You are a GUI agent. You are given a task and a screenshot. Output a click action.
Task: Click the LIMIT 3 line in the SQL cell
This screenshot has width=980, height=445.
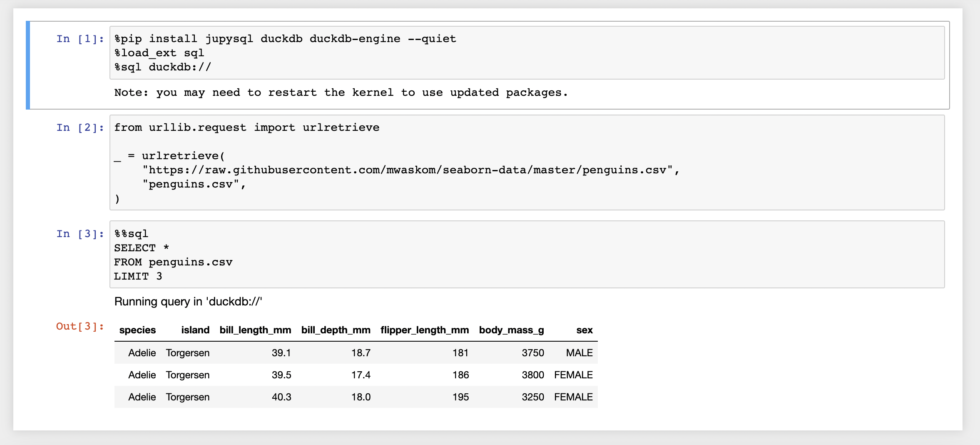pyautogui.click(x=138, y=276)
